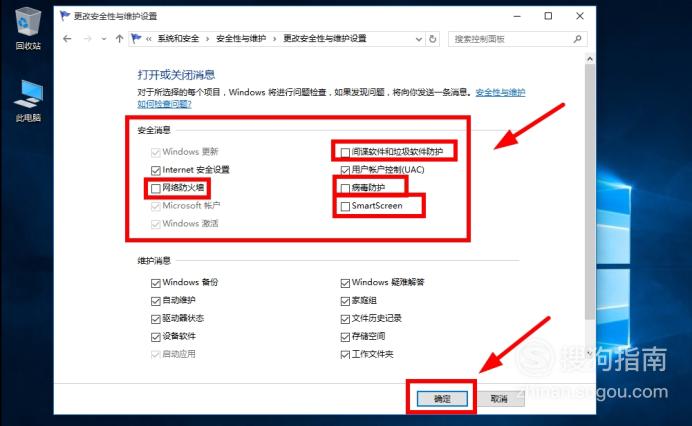This screenshot has height=426, width=692.
Task: Uncheck 存储空间 checkbox
Action: (345, 337)
